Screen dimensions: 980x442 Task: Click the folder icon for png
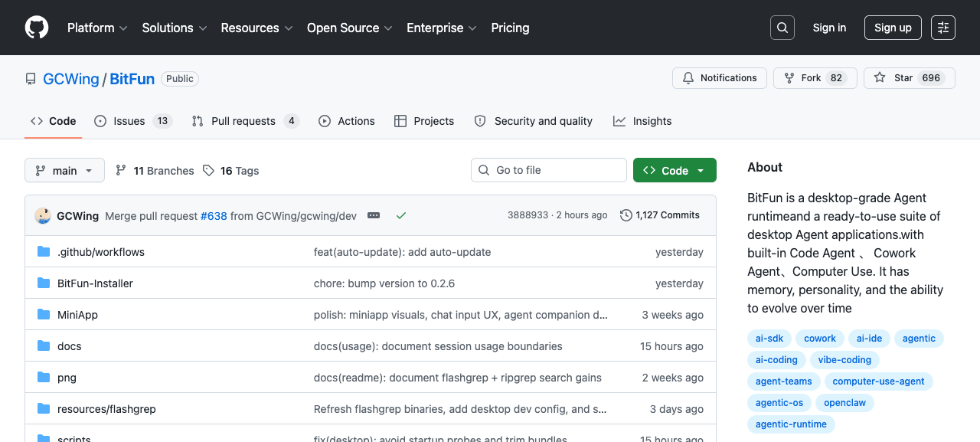[x=44, y=378]
